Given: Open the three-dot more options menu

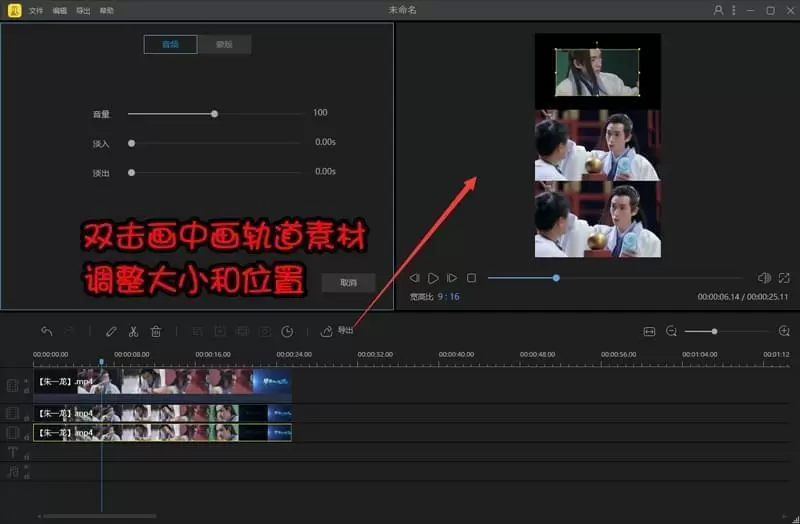Looking at the screenshot, I should (734, 10).
